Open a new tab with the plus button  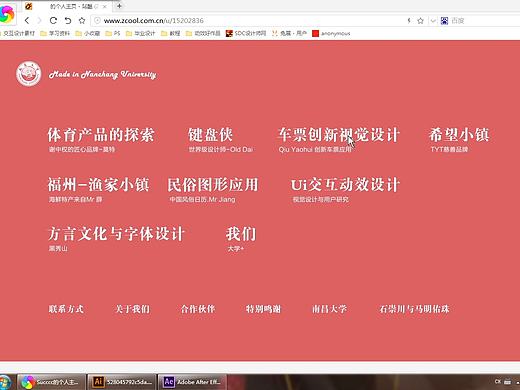(119, 6)
